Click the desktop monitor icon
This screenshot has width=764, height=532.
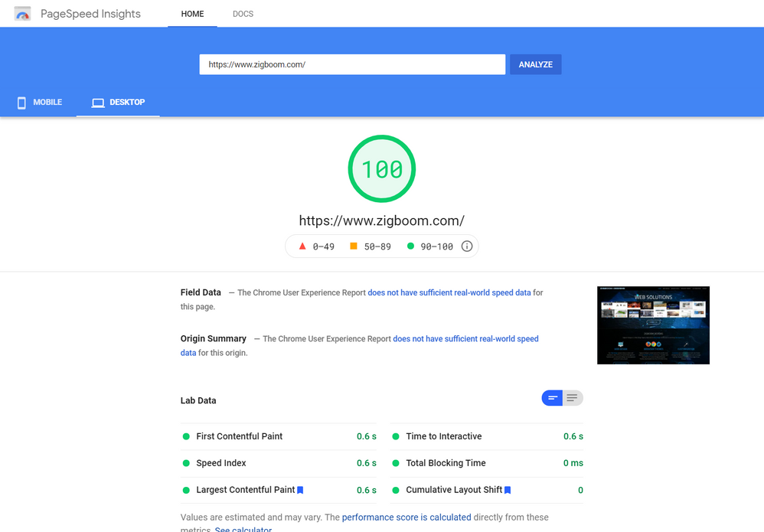[x=98, y=103]
